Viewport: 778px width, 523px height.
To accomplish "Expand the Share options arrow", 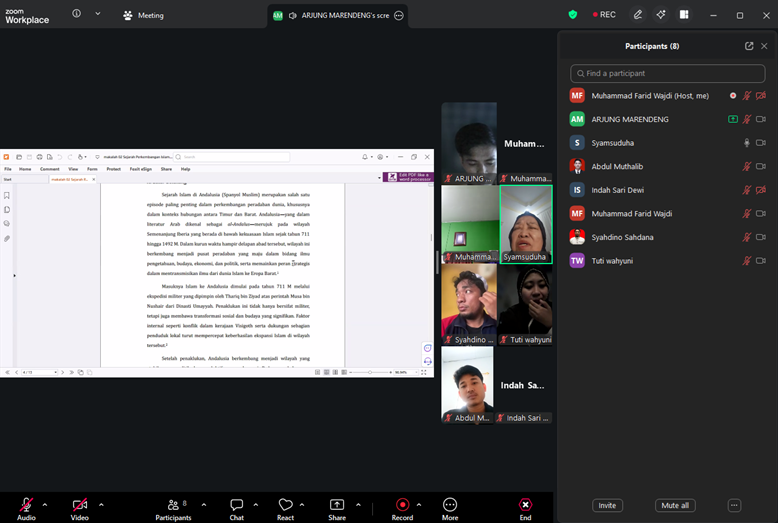I will tap(358, 505).
